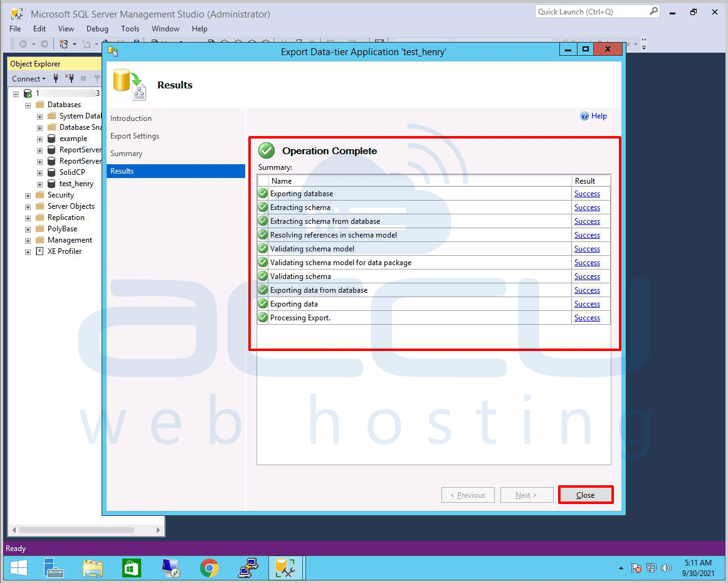Open Server Manager from the taskbar
This screenshot has height=583, width=728.
click(53, 568)
